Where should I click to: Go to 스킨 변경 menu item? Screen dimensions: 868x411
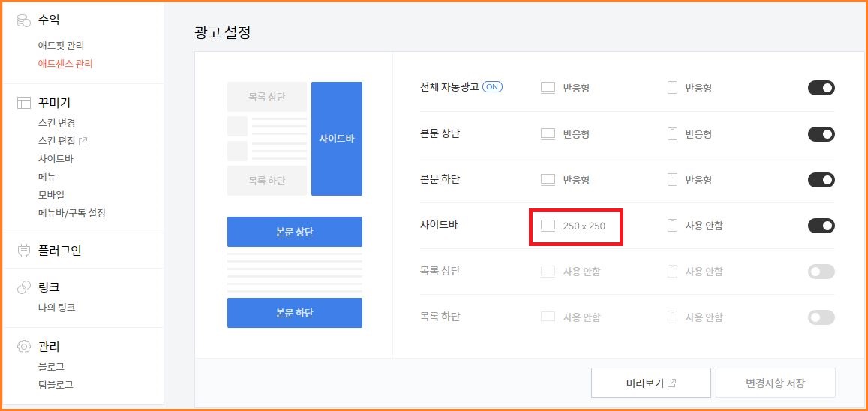(x=56, y=123)
